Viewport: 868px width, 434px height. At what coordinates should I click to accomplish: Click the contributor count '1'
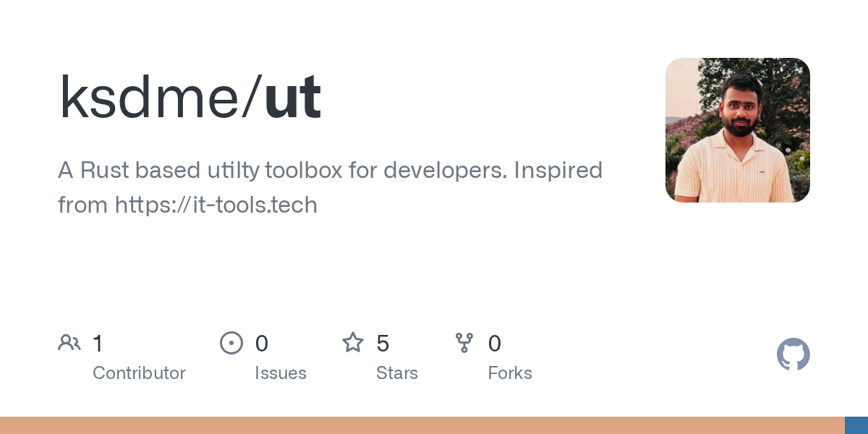tap(98, 344)
